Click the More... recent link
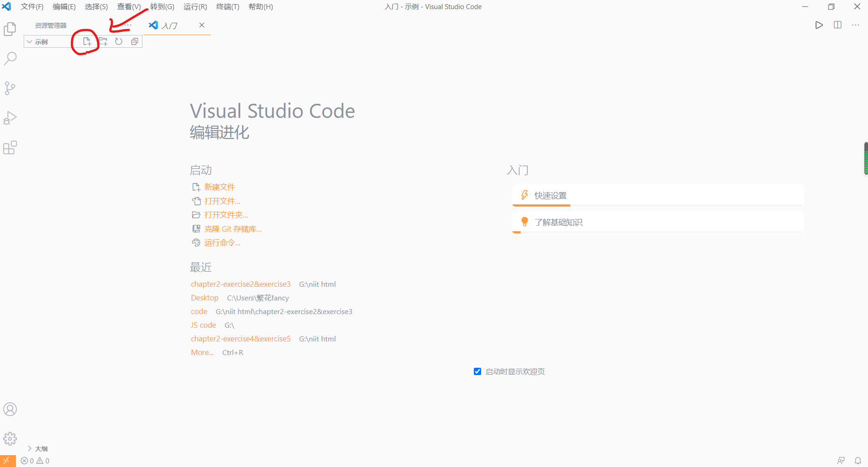This screenshot has width=868, height=467. [202, 352]
